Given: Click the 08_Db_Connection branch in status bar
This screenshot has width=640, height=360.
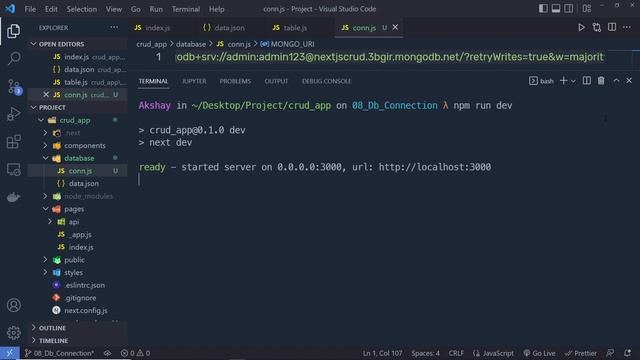Looking at the screenshot, I should pyautogui.click(x=59, y=353).
